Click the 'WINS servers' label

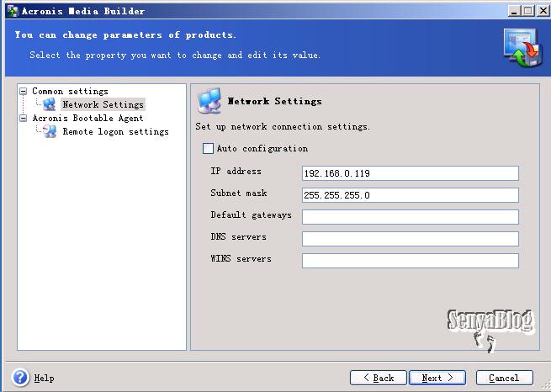241,258
